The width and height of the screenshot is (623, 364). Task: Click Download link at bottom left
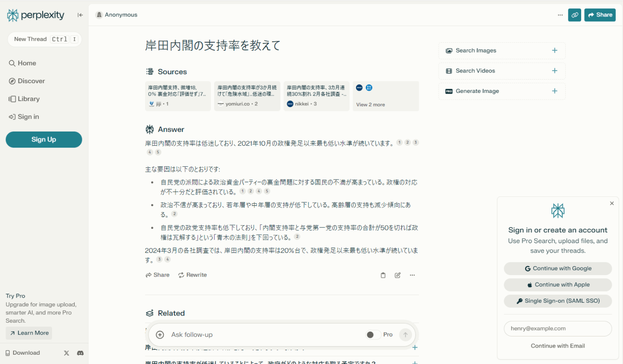click(23, 353)
